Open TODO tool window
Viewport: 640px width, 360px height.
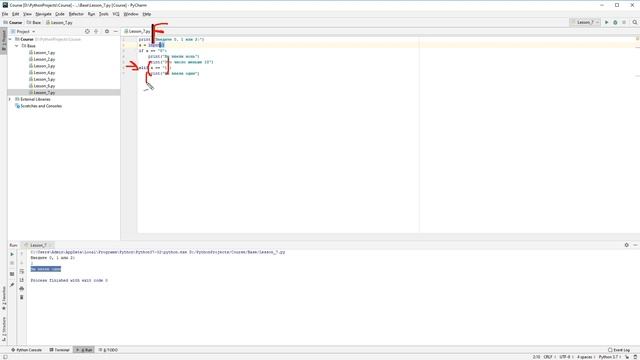tap(109, 350)
